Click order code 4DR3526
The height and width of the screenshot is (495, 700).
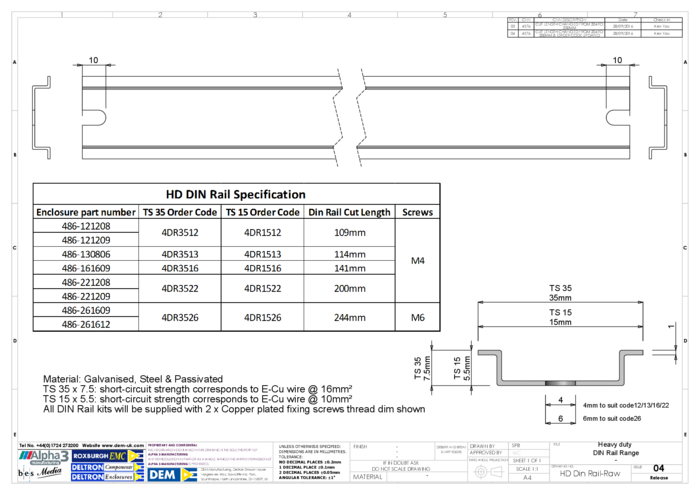pos(180,318)
